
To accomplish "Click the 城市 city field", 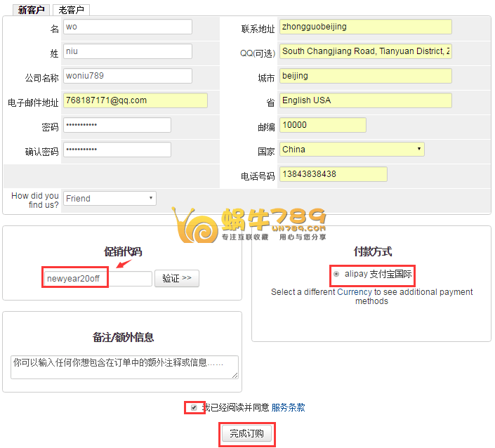I will coord(365,76).
